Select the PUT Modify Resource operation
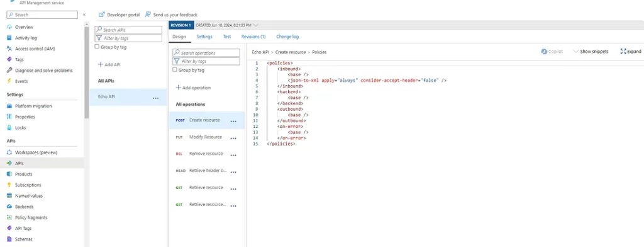 tap(206, 137)
